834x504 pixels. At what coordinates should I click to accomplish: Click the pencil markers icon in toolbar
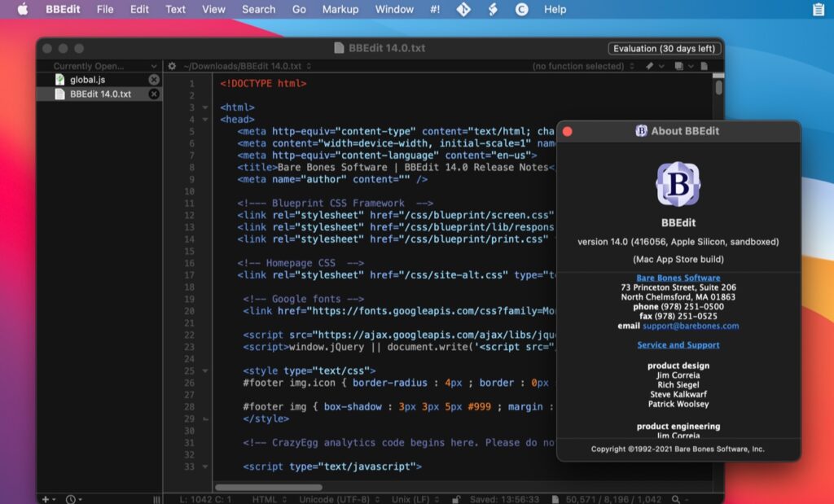(650, 66)
